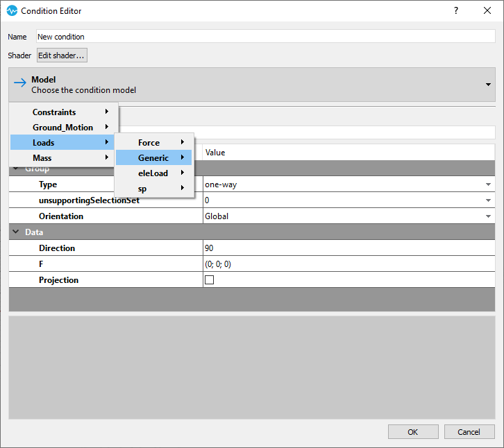Screen dimensions: 504x448
Task: Select the Ground_Motion menu entry
Action: click(64, 128)
